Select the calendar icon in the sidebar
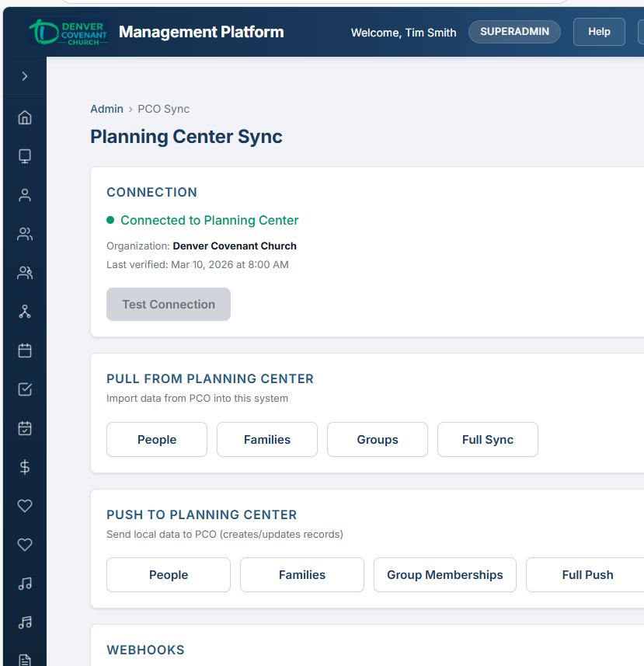 click(24, 350)
